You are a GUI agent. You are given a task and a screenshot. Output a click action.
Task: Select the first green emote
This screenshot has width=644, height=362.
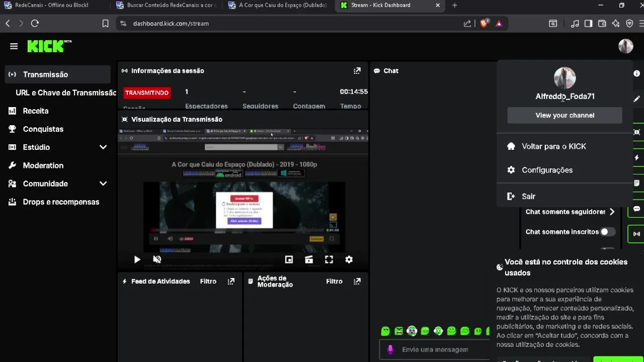pyautogui.click(x=385, y=331)
